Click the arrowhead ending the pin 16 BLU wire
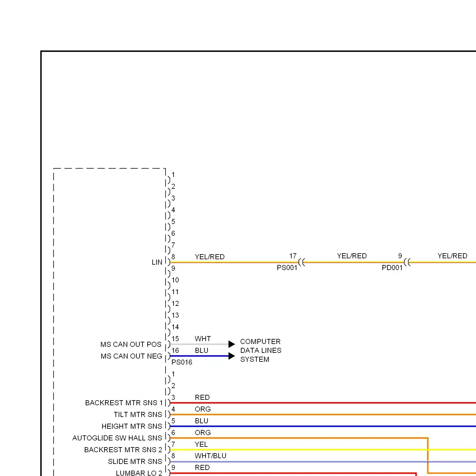Viewport: 476px width, 476px height. 232,356
